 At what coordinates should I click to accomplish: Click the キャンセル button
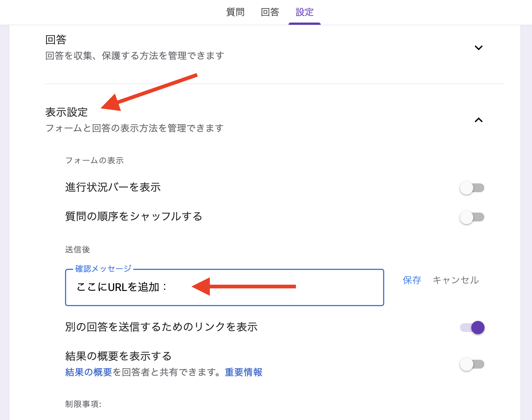(456, 280)
